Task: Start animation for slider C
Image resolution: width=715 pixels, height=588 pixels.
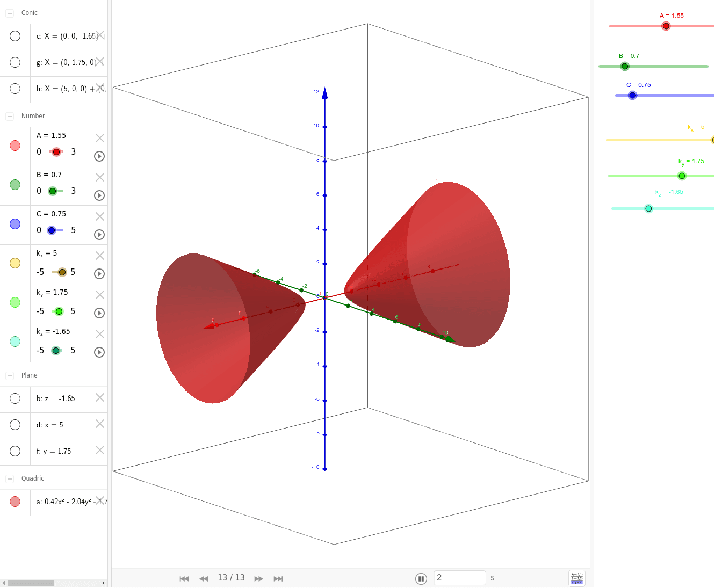Action: click(99, 235)
